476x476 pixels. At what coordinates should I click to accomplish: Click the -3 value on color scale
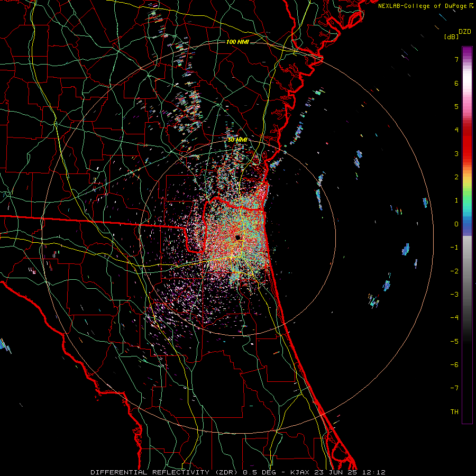point(454,295)
